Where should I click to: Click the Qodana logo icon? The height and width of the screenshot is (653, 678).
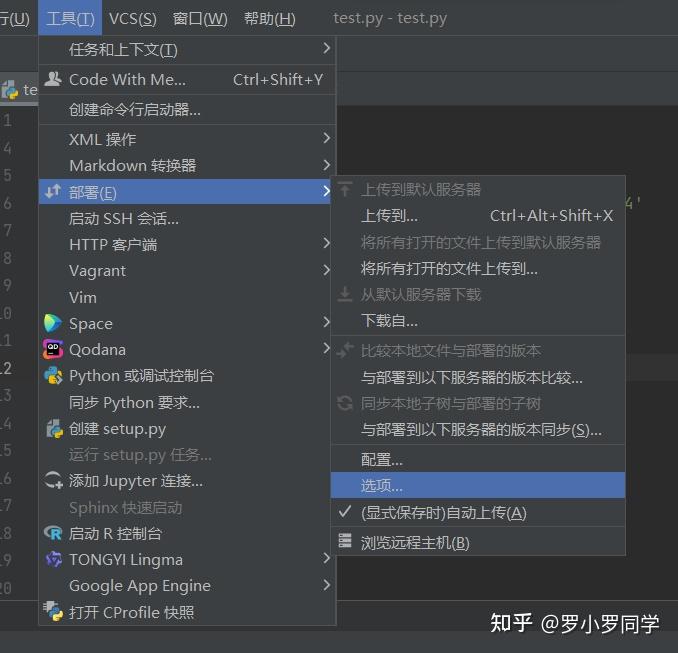point(53,349)
